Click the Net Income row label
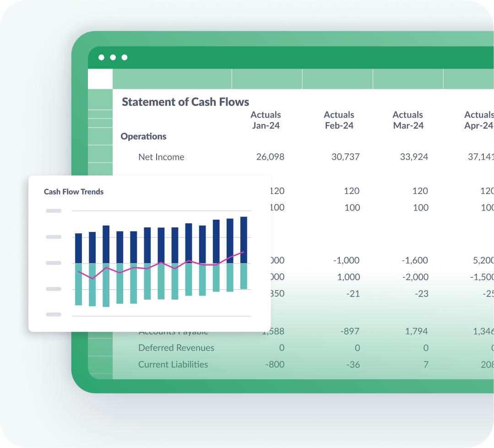 click(161, 157)
